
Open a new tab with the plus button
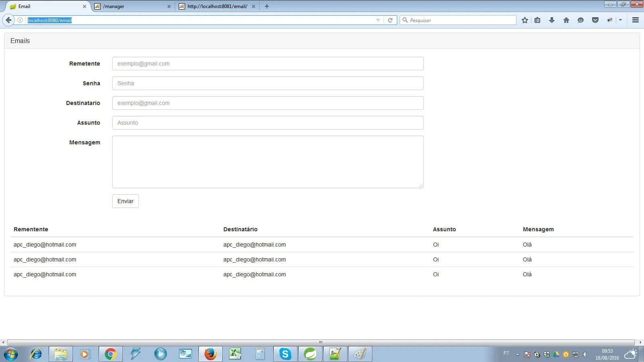click(266, 6)
